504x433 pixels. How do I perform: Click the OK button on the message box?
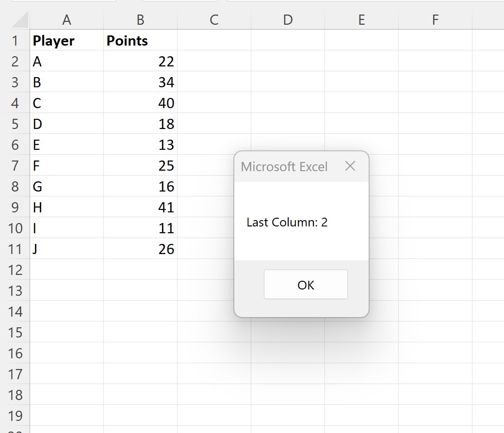(x=306, y=285)
